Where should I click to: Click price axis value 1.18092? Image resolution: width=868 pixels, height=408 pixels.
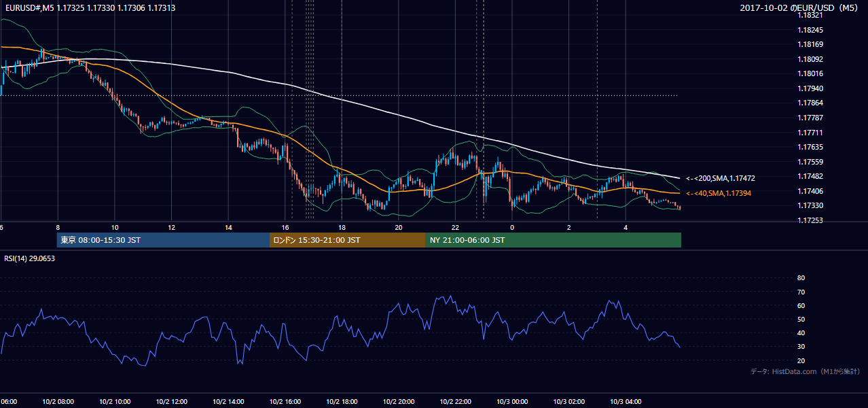811,59
